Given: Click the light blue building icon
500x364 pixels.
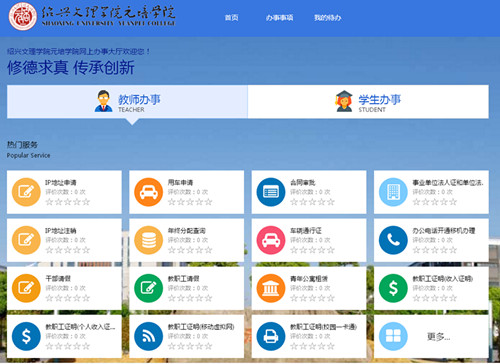Looking at the screenshot, I should [x=393, y=192].
